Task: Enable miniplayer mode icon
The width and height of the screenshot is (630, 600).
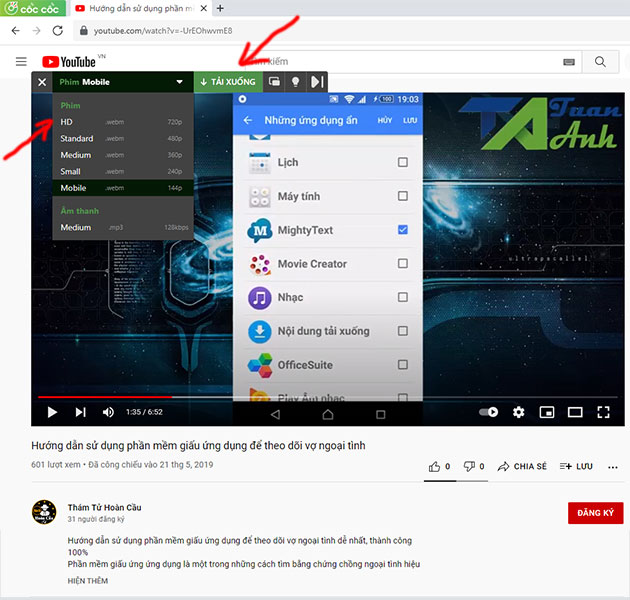Action: (547, 412)
